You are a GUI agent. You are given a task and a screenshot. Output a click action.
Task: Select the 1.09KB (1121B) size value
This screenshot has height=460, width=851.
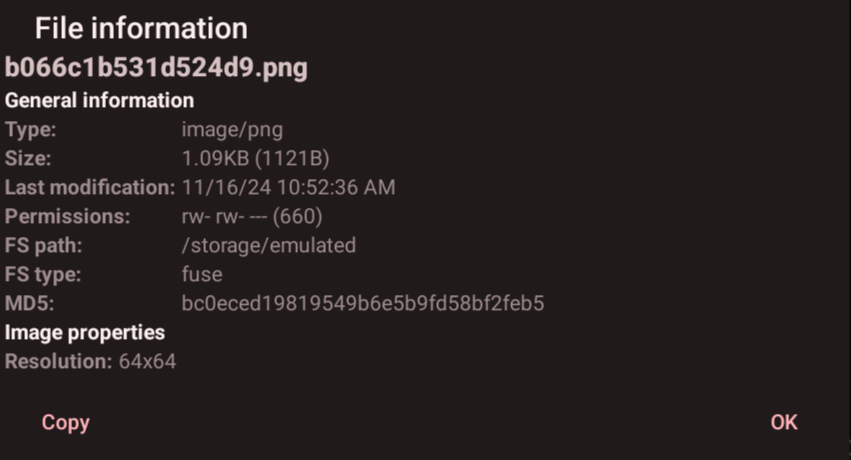click(x=255, y=158)
